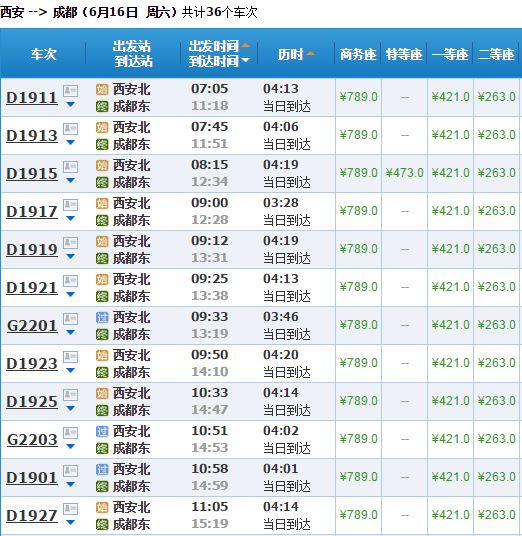Sort trains by duration 历时 arrow

(x=310, y=53)
